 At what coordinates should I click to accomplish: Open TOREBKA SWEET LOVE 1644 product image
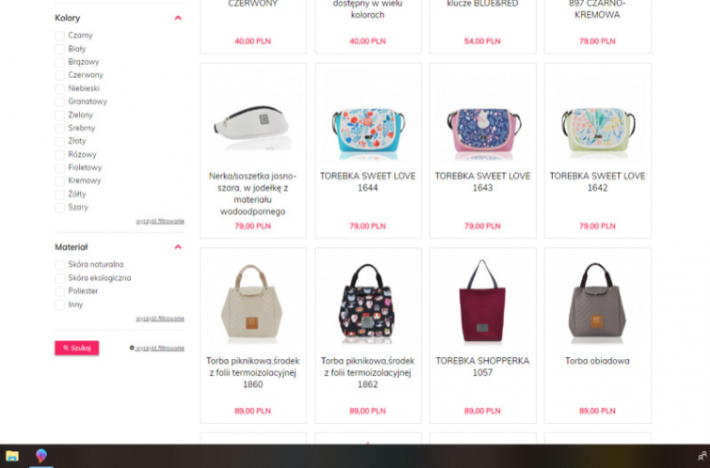(368, 131)
